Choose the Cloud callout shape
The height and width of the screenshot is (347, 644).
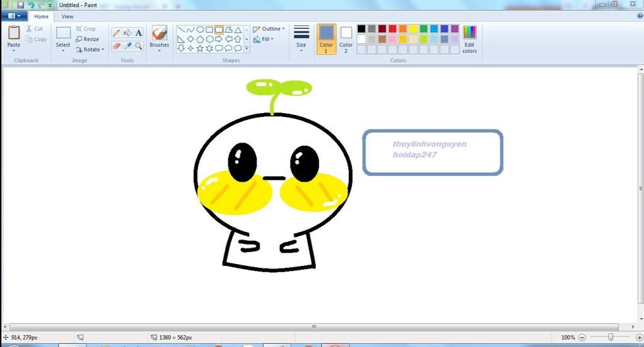(238, 48)
